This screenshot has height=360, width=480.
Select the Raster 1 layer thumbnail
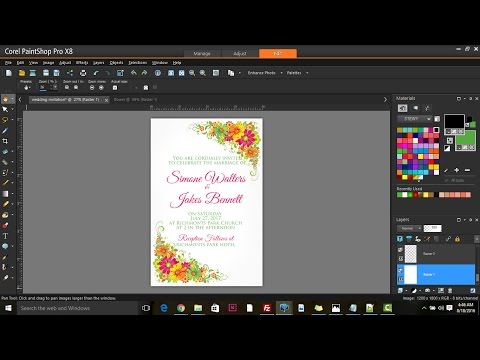tap(410, 274)
